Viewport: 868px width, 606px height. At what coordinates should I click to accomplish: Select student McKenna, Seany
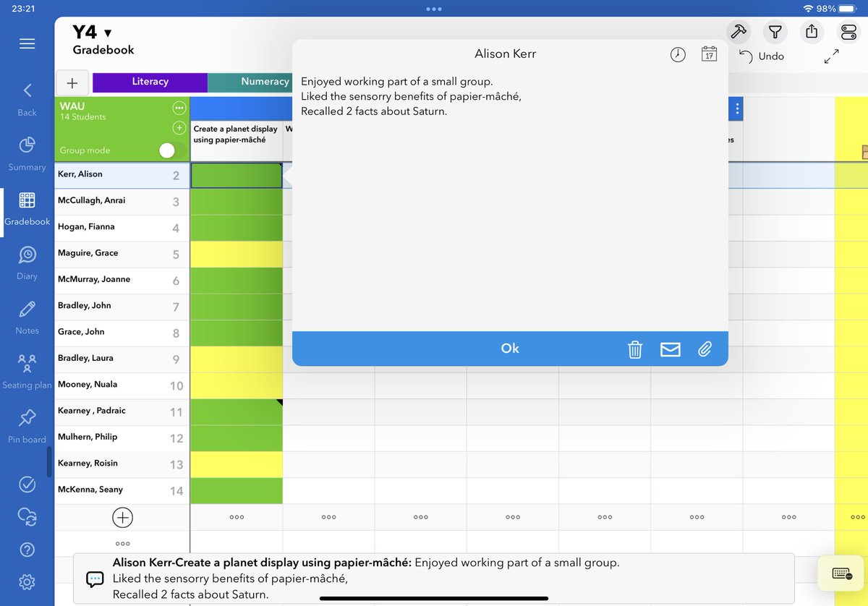coord(122,490)
